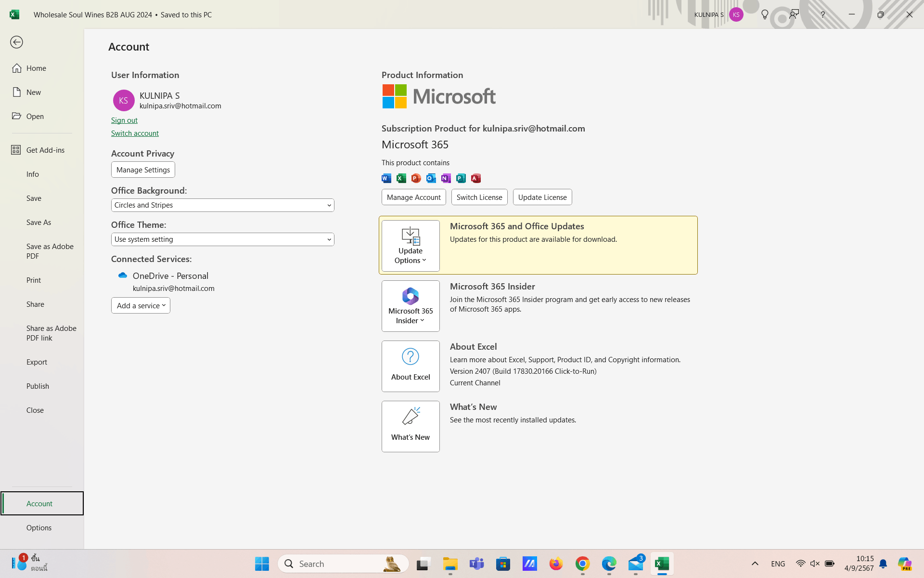
Task: Open Get Add-ins in sidebar
Action: tap(42, 150)
